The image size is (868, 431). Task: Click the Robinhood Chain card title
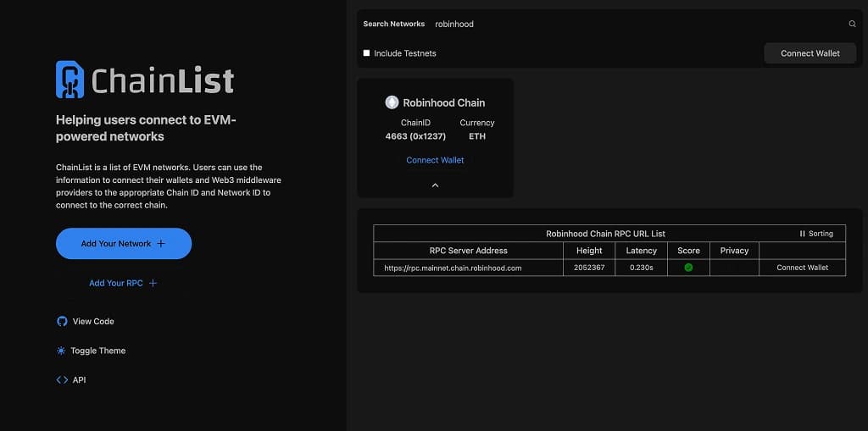[443, 102]
